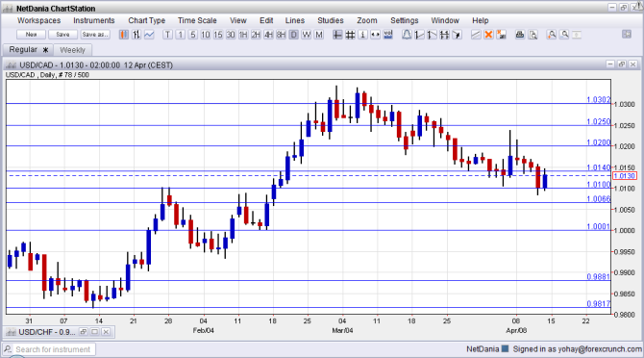Screen dimensions: 644x358
Task: Select the OHLC bar chart type icon
Action: tap(136, 35)
